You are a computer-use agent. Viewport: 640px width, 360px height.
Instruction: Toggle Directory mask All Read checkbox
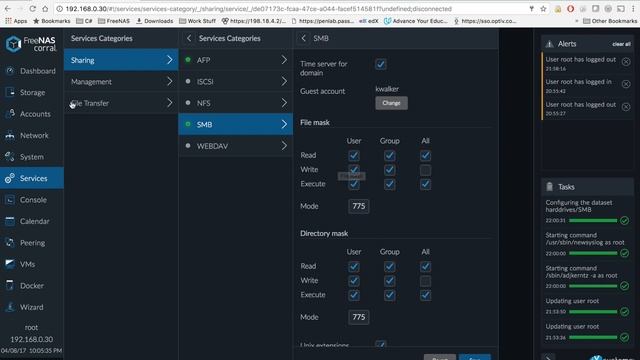coord(425,267)
